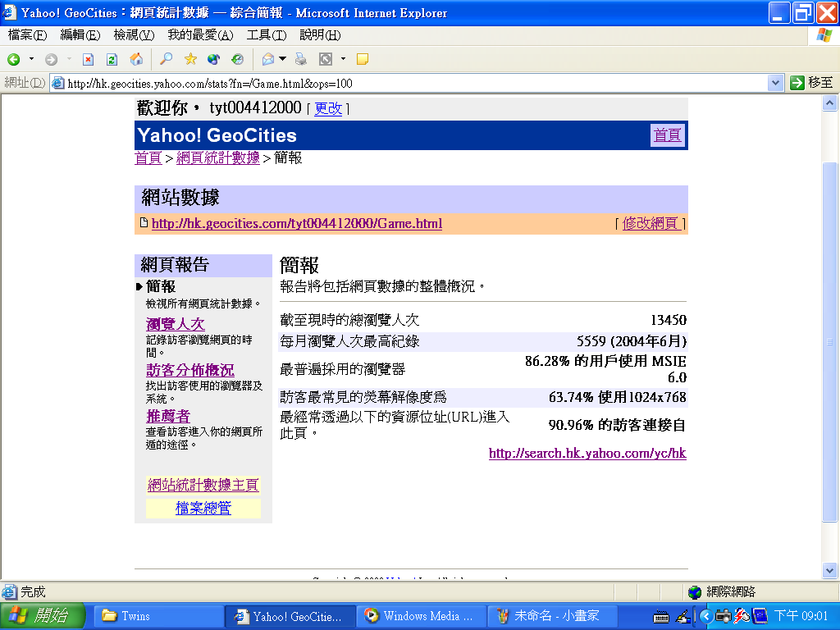The image size is (840, 630).
Task: Click the Windows flag logo in the menu bar
Action: click(824, 35)
